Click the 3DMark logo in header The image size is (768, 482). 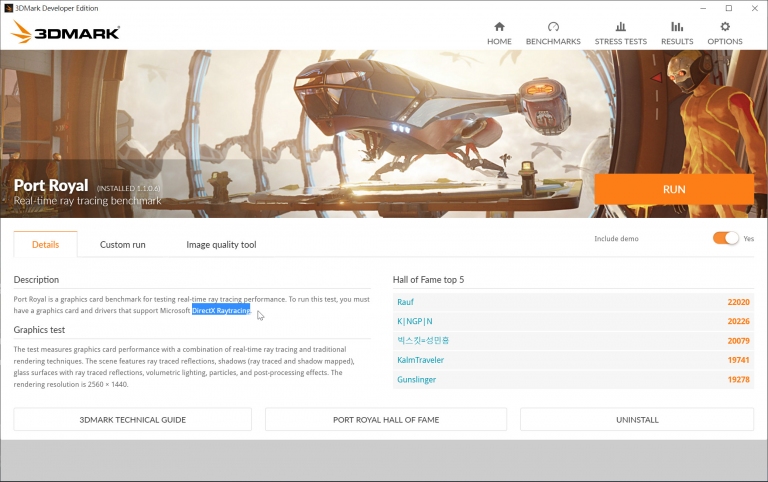pos(65,32)
